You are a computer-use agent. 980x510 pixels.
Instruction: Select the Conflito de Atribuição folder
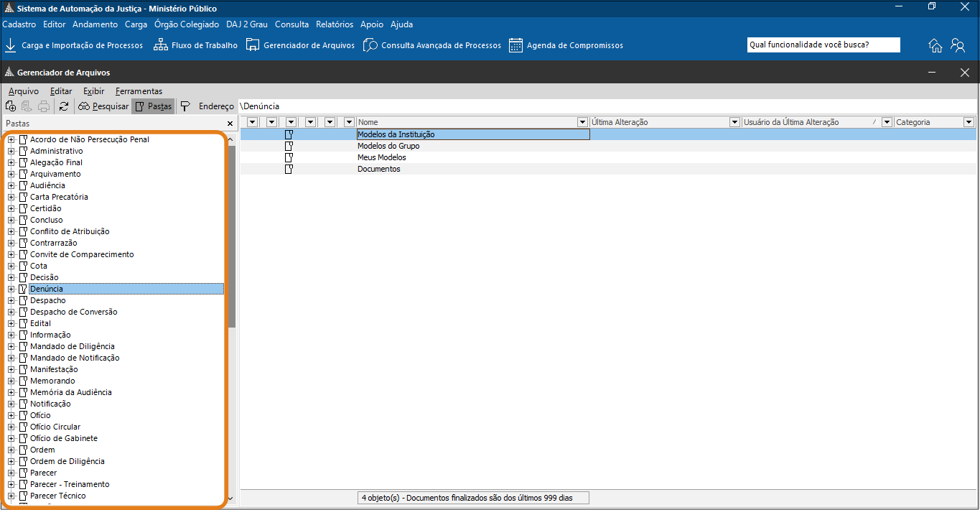[x=70, y=231]
